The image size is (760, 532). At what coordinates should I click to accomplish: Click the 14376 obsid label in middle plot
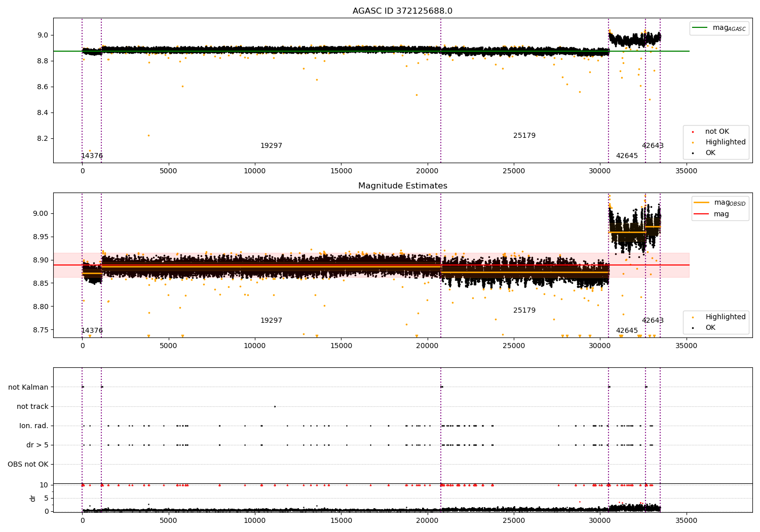(x=92, y=331)
